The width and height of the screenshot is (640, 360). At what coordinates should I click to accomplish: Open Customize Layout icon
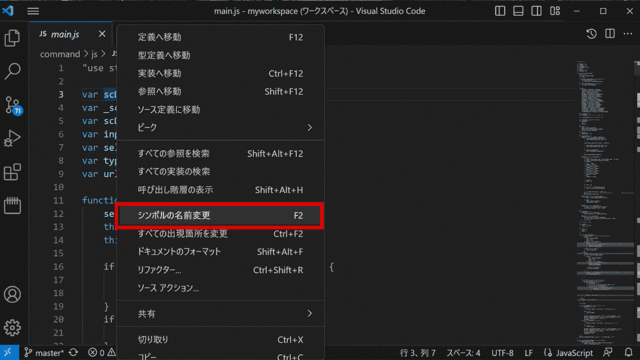[x=555, y=11]
